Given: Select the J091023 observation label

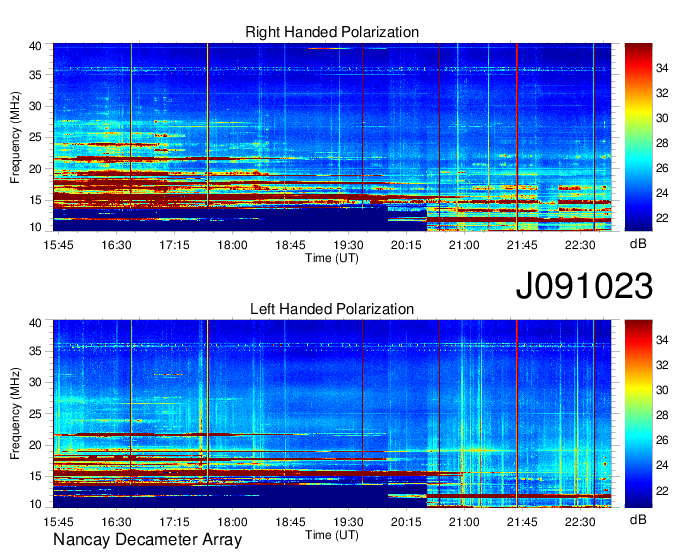Looking at the screenshot, I should point(584,286).
